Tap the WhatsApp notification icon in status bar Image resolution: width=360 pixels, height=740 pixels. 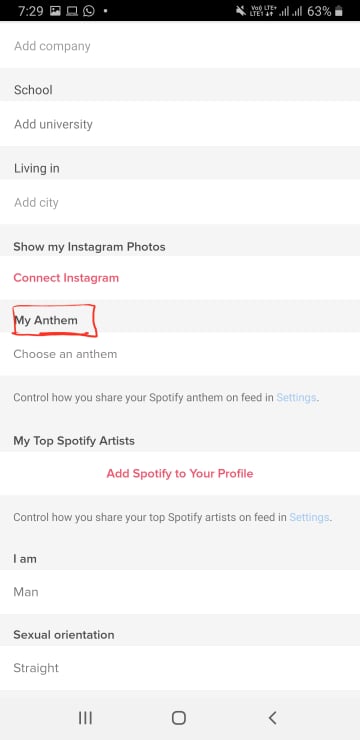(x=89, y=11)
